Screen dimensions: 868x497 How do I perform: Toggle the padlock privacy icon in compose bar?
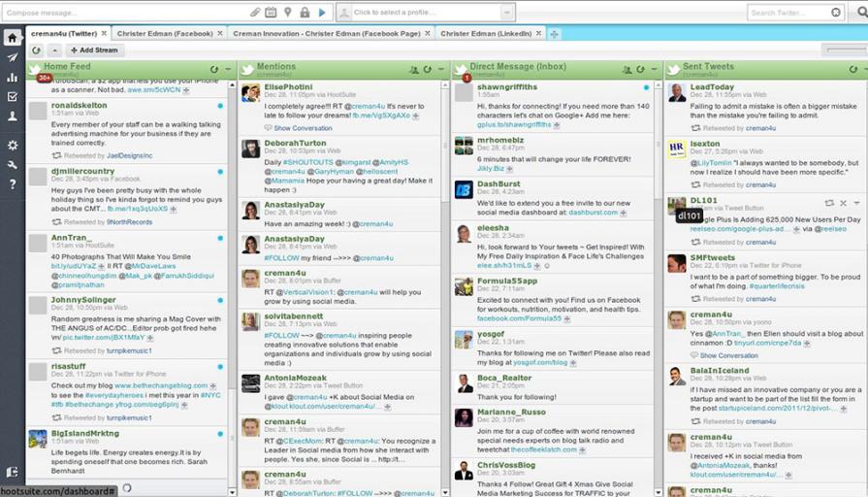(x=305, y=13)
